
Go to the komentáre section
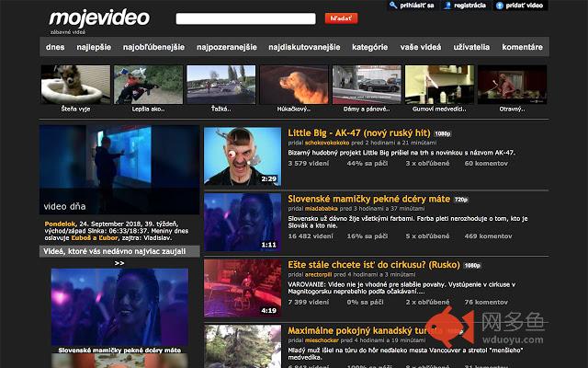[523, 47]
